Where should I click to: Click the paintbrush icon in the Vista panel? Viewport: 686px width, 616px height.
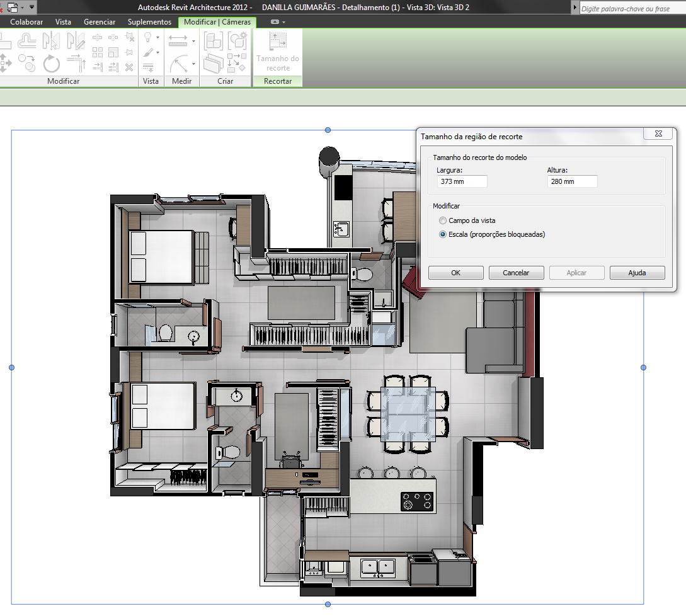point(147,52)
